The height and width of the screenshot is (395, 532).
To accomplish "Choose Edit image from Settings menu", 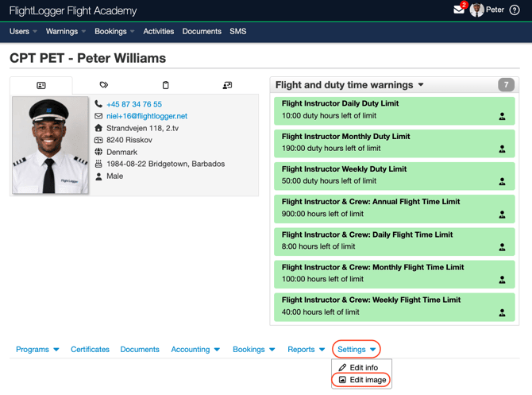I will point(361,380).
